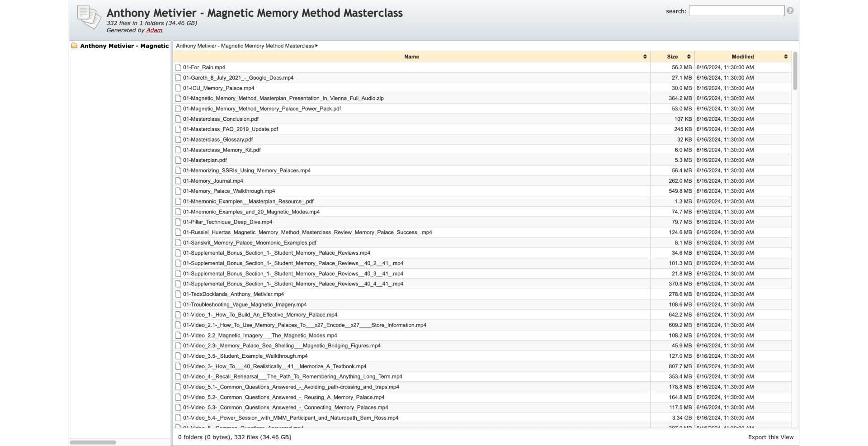Image resolution: width=868 pixels, height=446 pixels.
Task: Click the file icon next to 01-Sanskrit_Memory_Palace_Mnemonic_Examples.pdf
Action: pyautogui.click(x=178, y=243)
